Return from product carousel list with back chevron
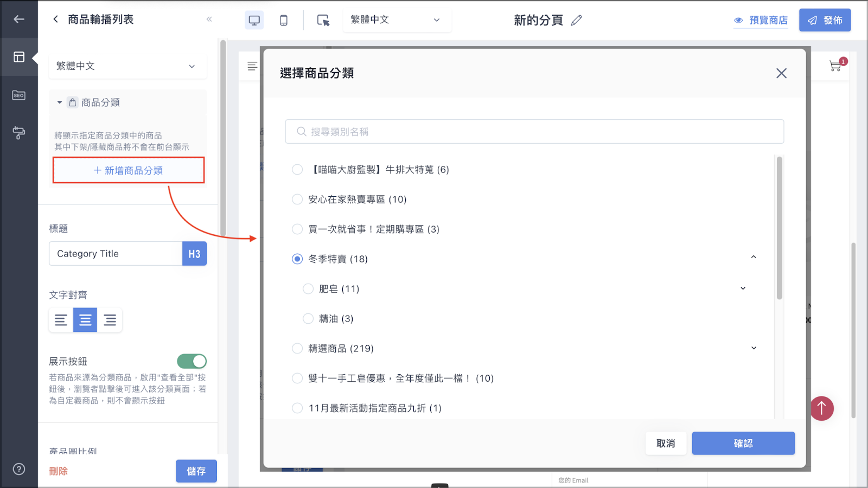The height and width of the screenshot is (488, 868). coord(55,19)
